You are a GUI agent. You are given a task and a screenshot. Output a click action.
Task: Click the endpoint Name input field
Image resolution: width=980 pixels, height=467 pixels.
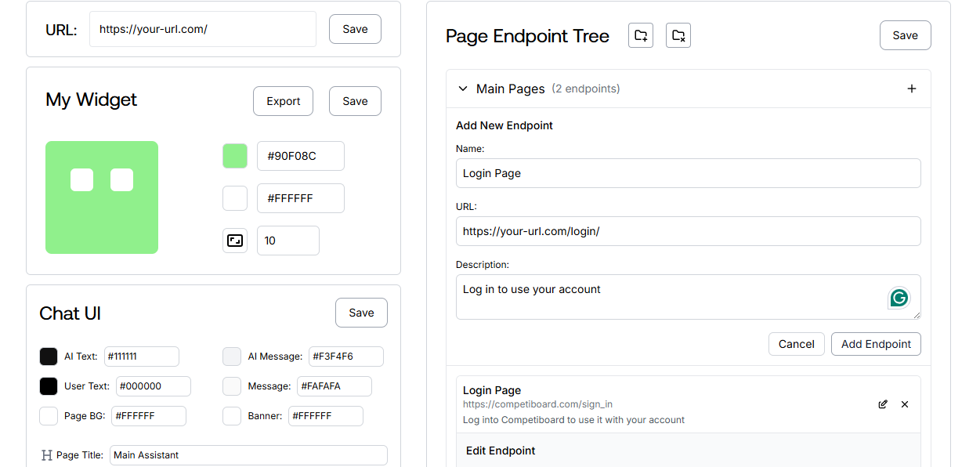[689, 173]
